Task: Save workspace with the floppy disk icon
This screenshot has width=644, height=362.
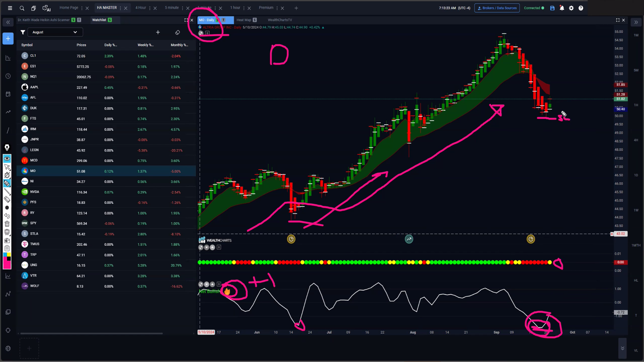Action: [552, 8]
